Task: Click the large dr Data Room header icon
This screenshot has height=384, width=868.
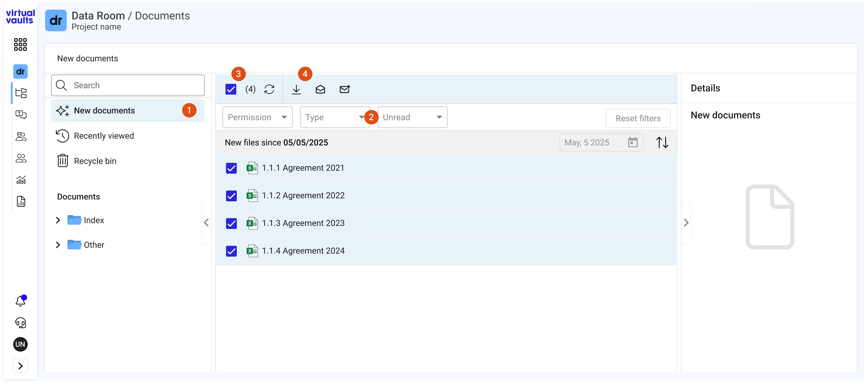Action: coord(56,21)
